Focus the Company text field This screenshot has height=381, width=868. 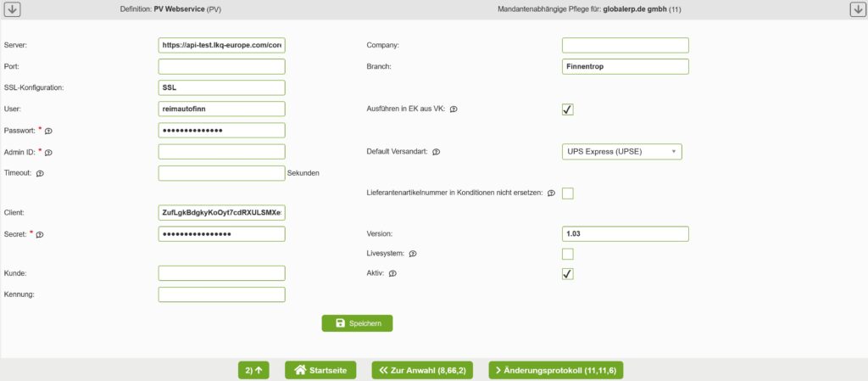tap(625, 45)
